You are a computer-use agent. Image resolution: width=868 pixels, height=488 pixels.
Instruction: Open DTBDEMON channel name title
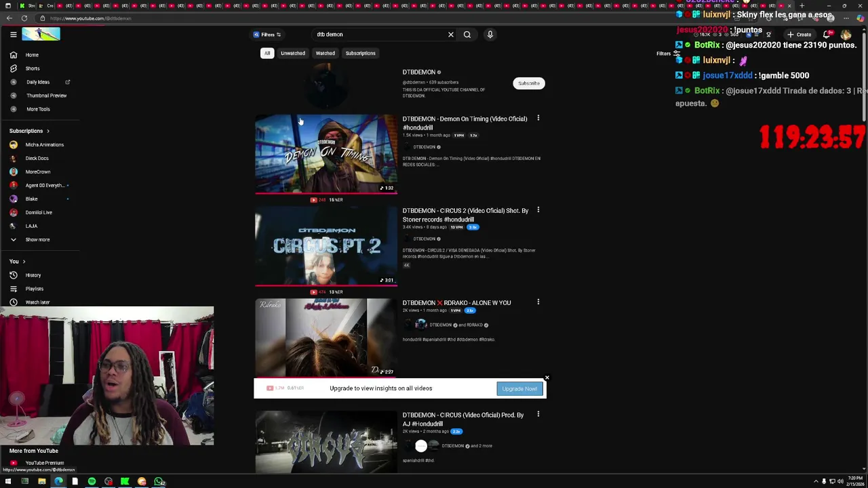pyautogui.click(x=418, y=73)
